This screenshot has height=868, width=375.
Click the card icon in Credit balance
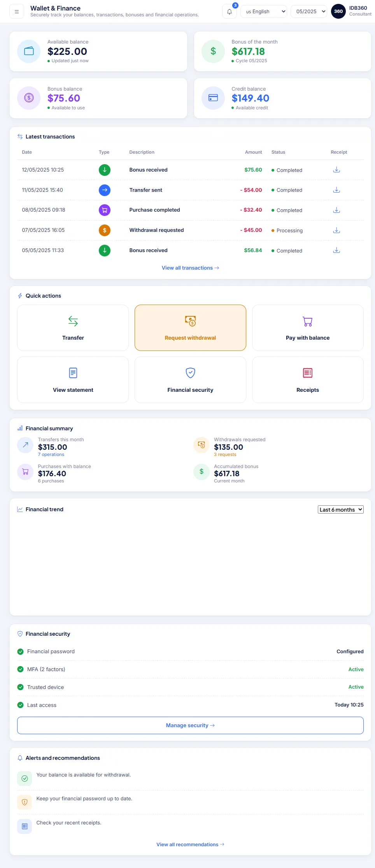tap(213, 98)
